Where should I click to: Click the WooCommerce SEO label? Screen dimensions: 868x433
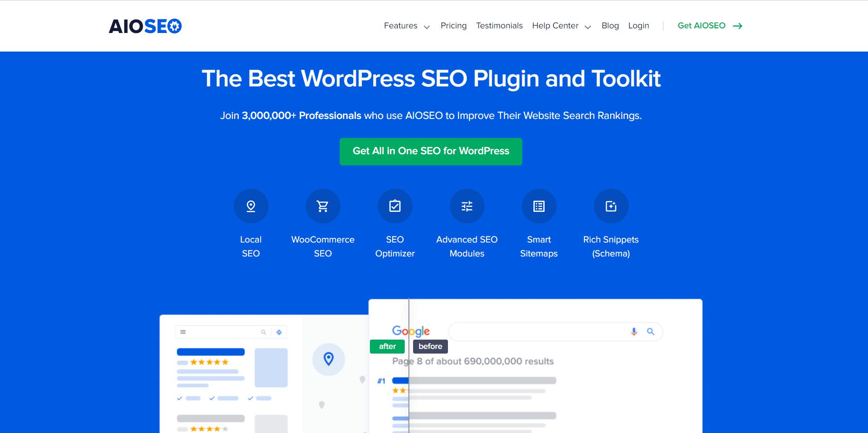[323, 246]
